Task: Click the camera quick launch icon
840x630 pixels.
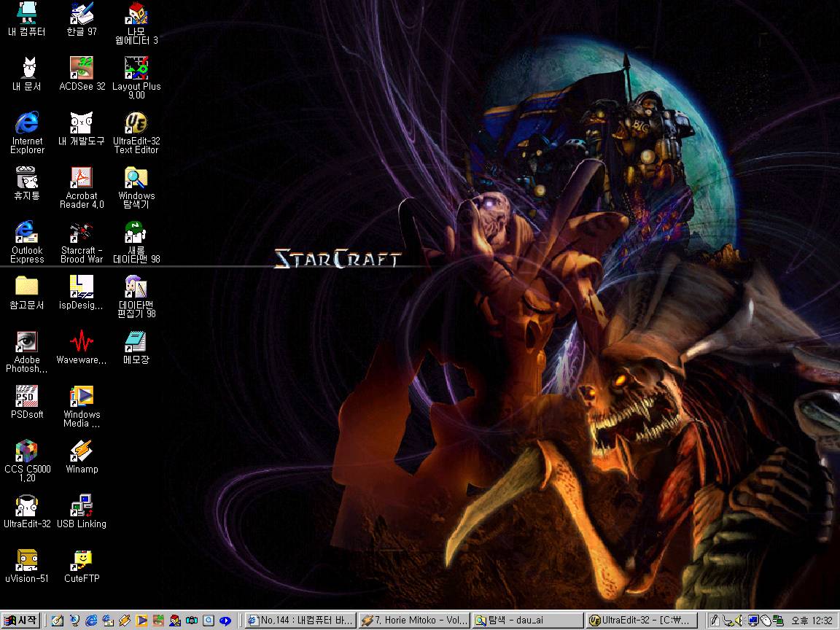Action: (191, 621)
